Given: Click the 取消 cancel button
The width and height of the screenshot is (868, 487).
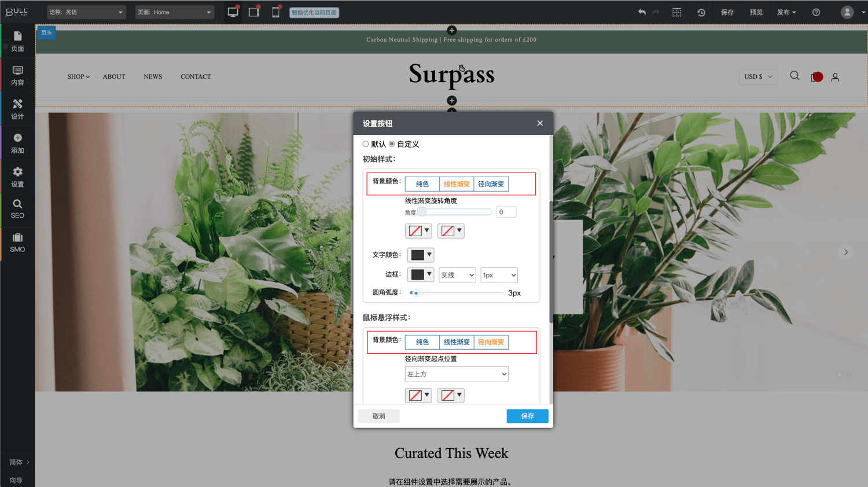Looking at the screenshot, I should coord(378,416).
